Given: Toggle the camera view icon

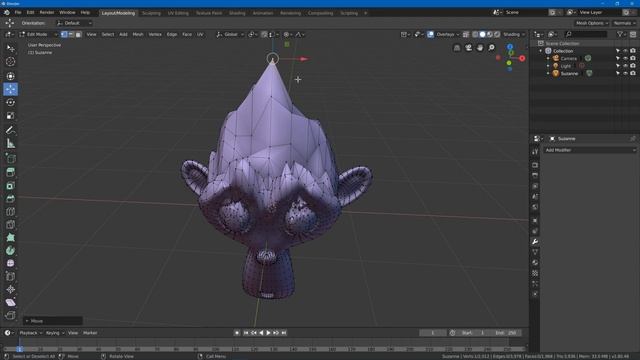Looking at the screenshot, I should [469, 48].
